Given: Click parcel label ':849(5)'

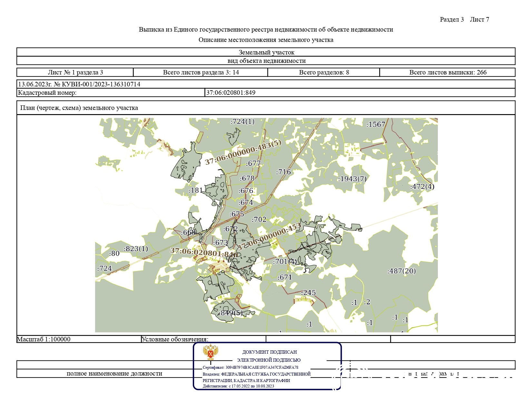Looking at the screenshot, I should 230,313.
